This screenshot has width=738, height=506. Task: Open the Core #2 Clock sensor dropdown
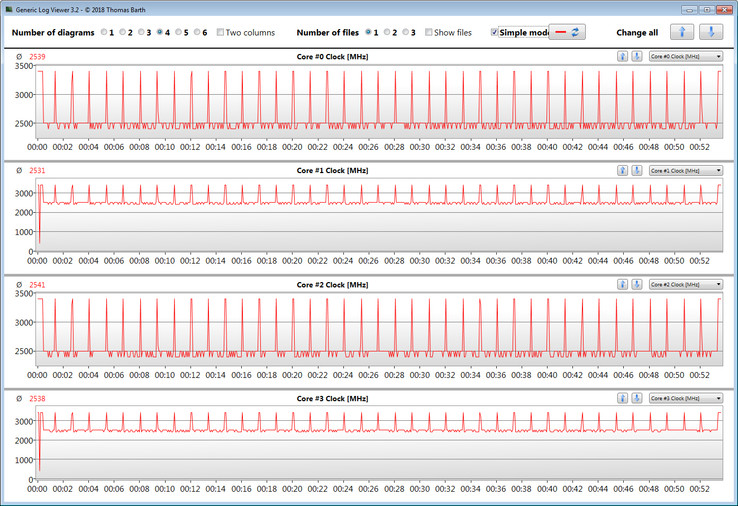[x=686, y=284]
